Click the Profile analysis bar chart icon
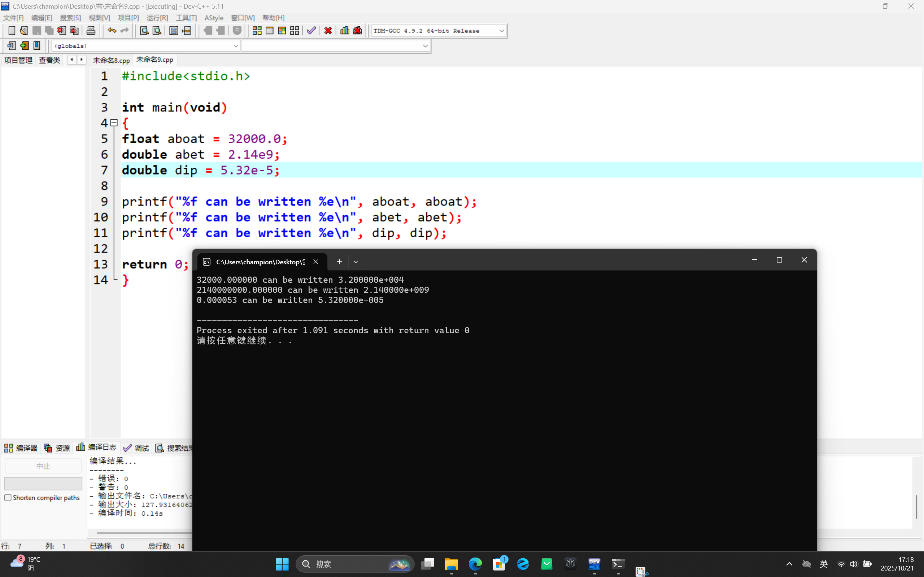Screen dimensions: 924x577 tap(344, 31)
